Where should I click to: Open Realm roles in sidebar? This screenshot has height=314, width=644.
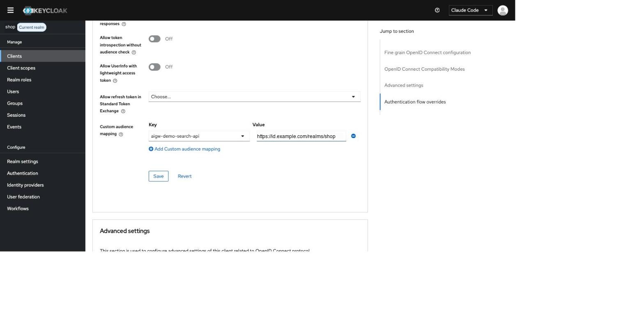point(43,80)
